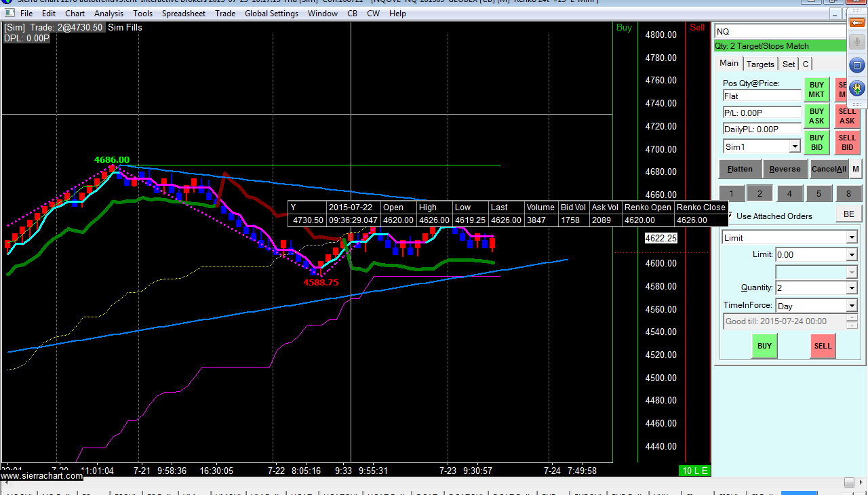Click the 4686.00 swing high label
The image size is (868, 495).
click(x=111, y=160)
